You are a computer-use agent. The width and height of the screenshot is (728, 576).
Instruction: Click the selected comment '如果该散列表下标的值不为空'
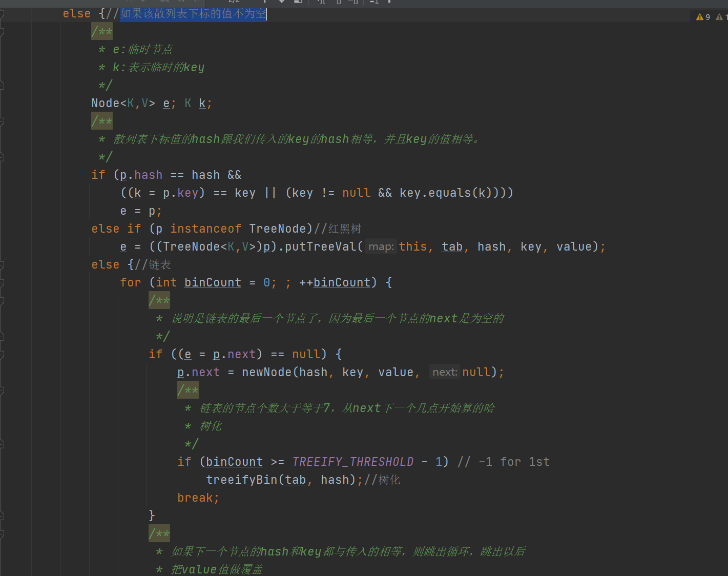193,14
